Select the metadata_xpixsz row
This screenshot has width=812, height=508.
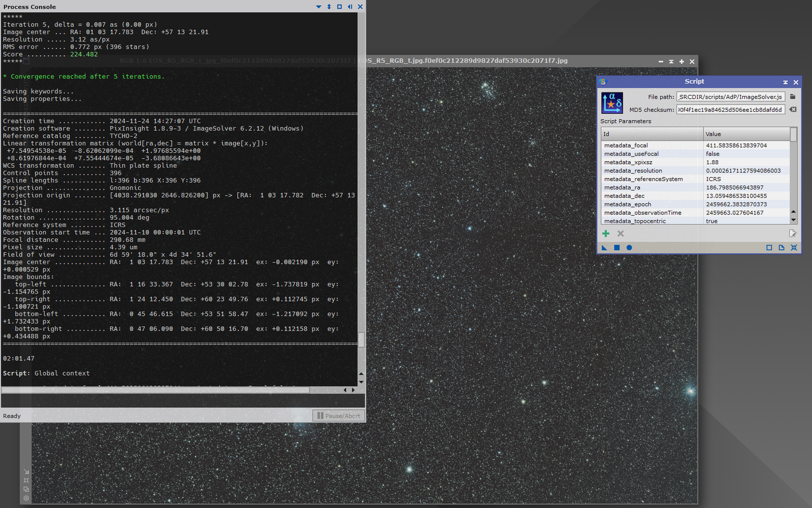click(696, 162)
